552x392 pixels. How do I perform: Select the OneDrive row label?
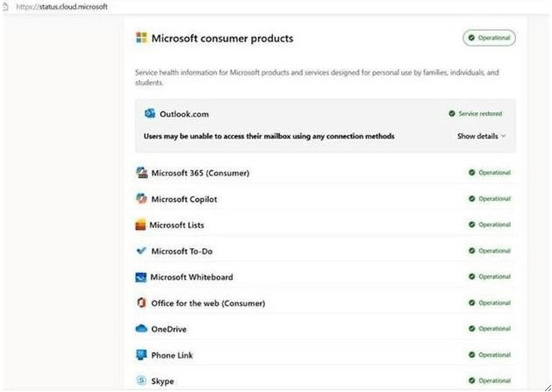click(x=169, y=329)
